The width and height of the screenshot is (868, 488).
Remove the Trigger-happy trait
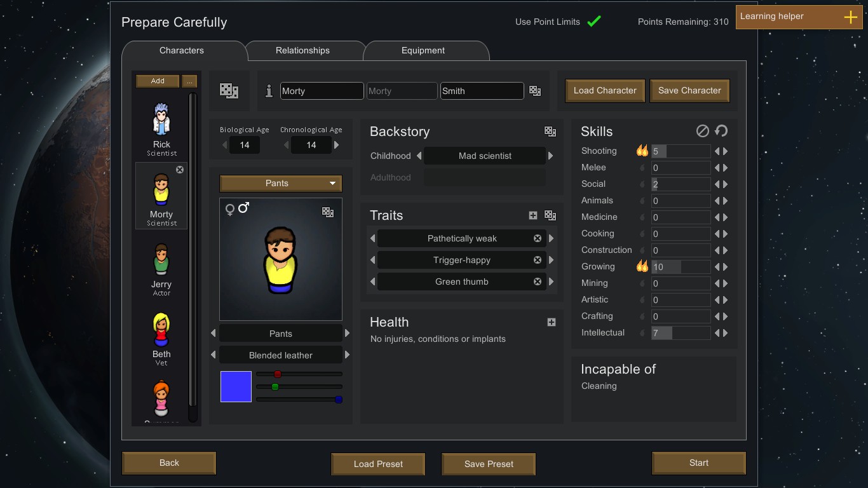point(538,260)
